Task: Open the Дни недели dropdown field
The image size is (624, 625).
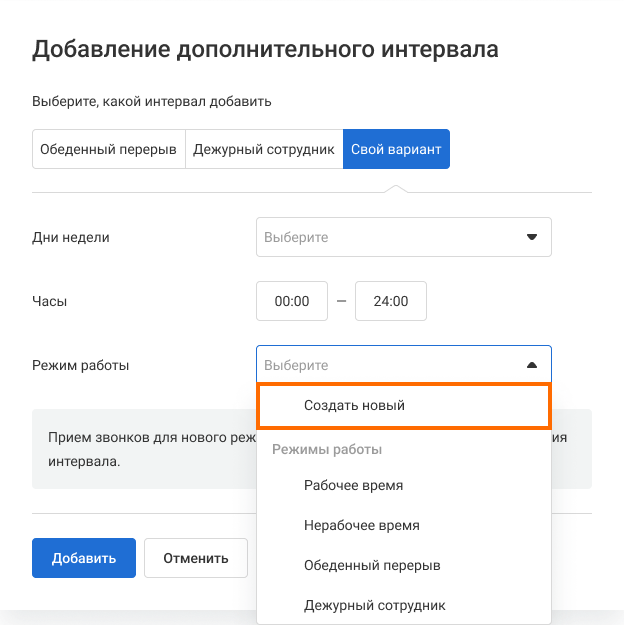Action: coord(390,238)
